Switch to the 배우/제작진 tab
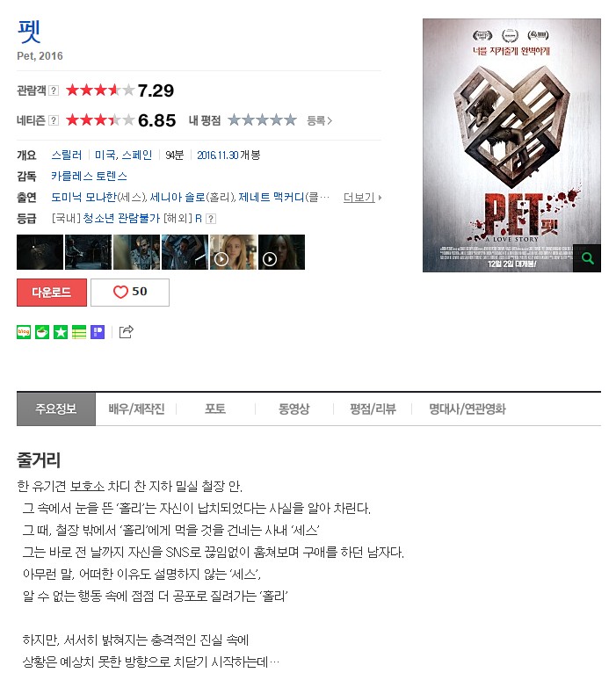Viewport: 616px width, 680px height. click(x=136, y=409)
